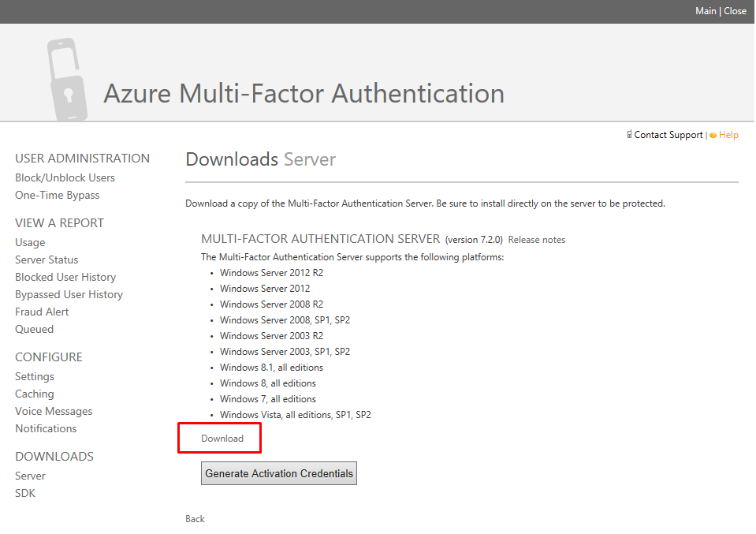Screen dimensions: 756x534
Task: Click the orange Help question mark icon
Action: pos(713,136)
